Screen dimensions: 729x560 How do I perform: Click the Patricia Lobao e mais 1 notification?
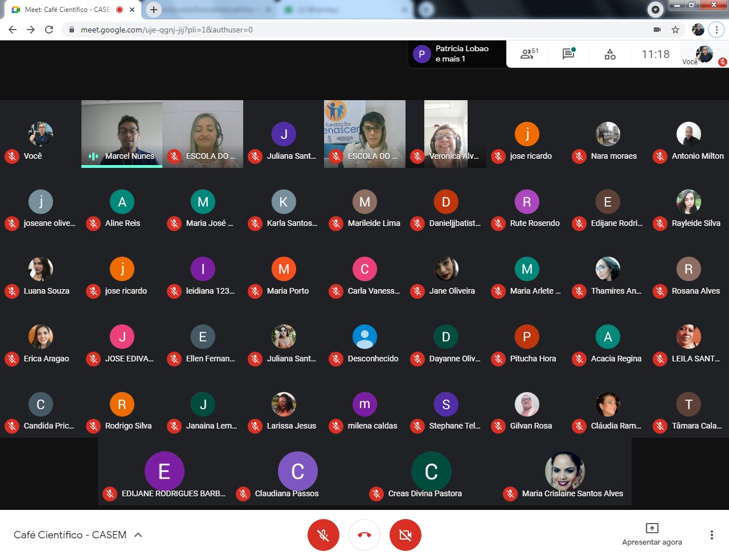457,54
